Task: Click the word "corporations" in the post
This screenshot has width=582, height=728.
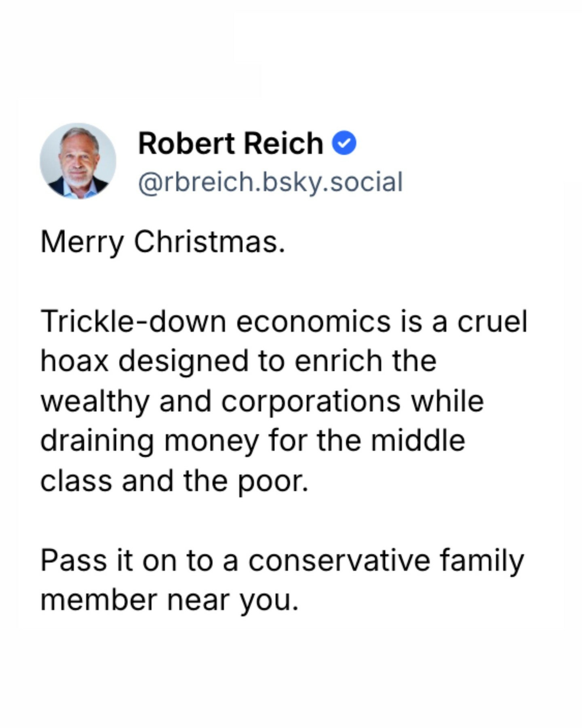Action: click(311, 402)
